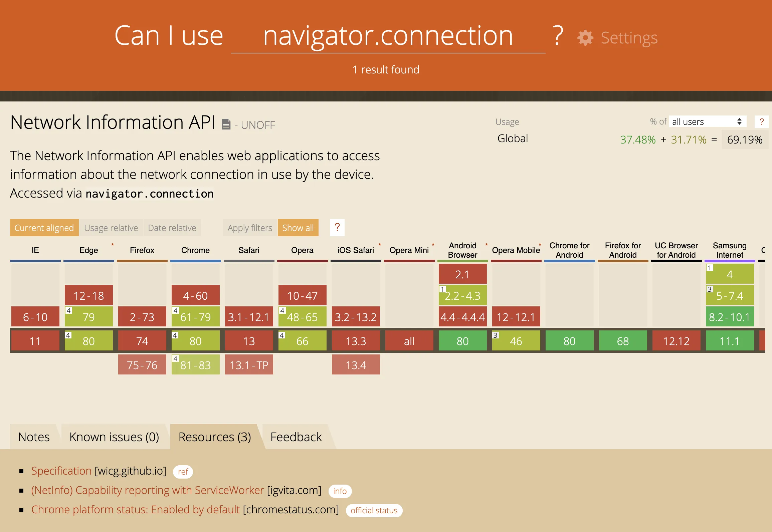Image resolution: width=772 pixels, height=532 pixels.
Task: Click the Chrome 4-60 cell
Action: click(196, 295)
